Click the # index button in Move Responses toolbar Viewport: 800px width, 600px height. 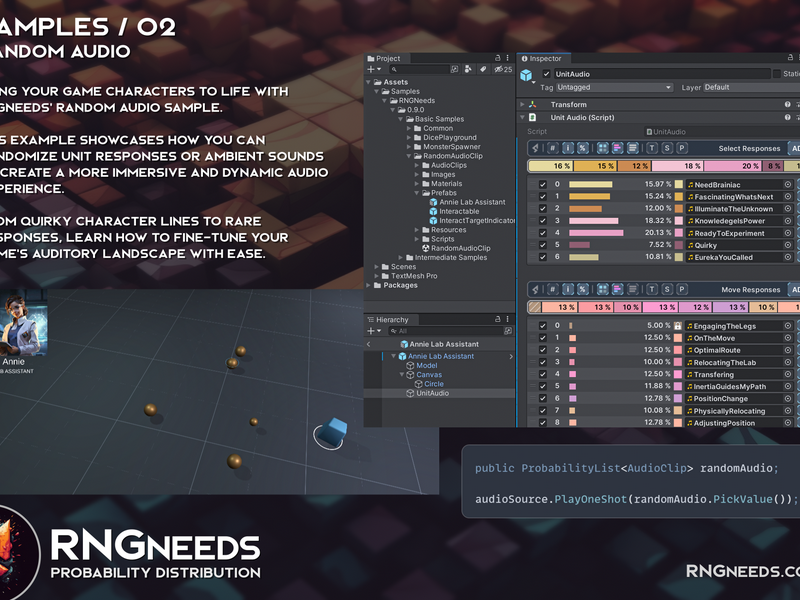tap(553, 289)
